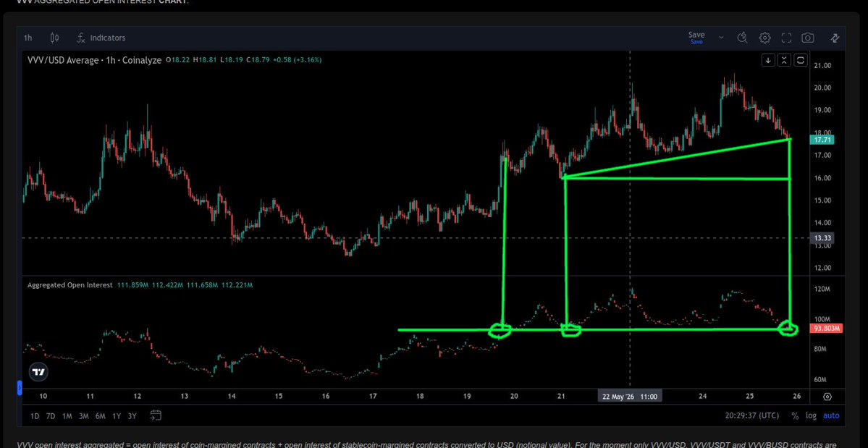
Task: Click the 17.71 current price label
Action: click(823, 140)
